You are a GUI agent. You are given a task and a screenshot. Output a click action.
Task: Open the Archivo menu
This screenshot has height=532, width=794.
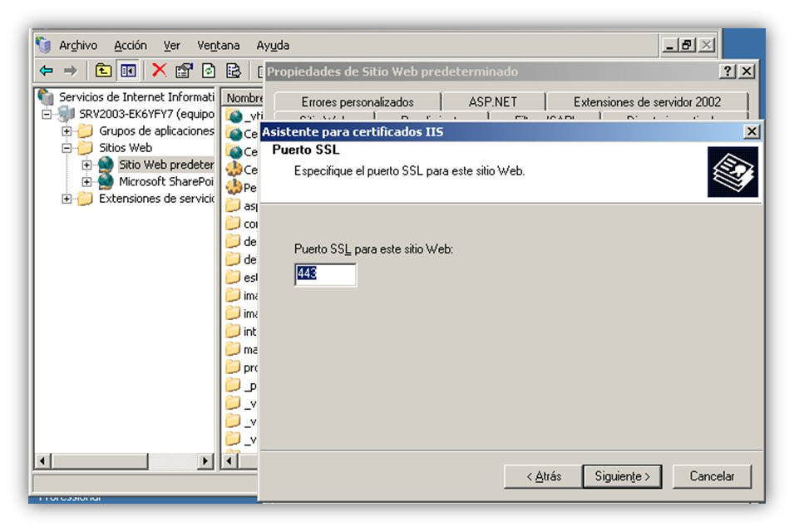pyautogui.click(x=78, y=46)
